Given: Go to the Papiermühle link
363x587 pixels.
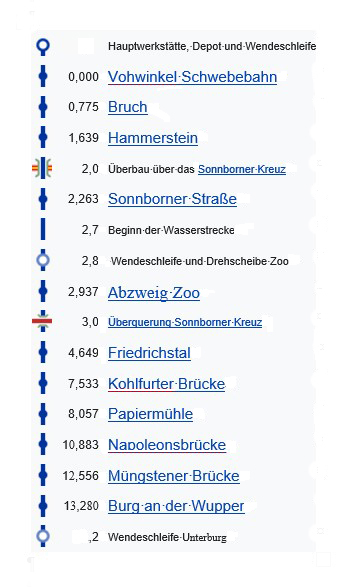Looking at the screenshot, I should point(150,414).
